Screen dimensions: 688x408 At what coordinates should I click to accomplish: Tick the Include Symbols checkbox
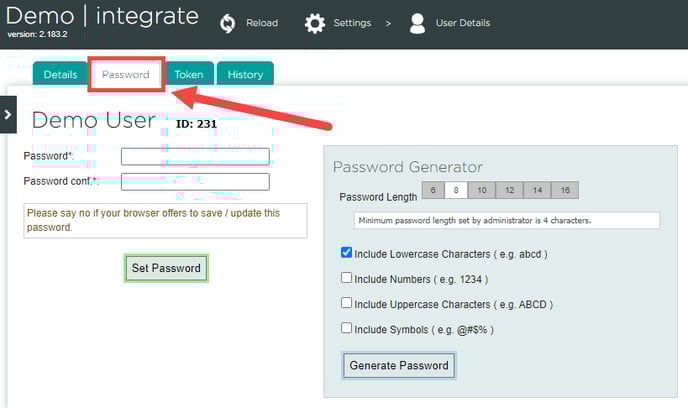(346, 328)
